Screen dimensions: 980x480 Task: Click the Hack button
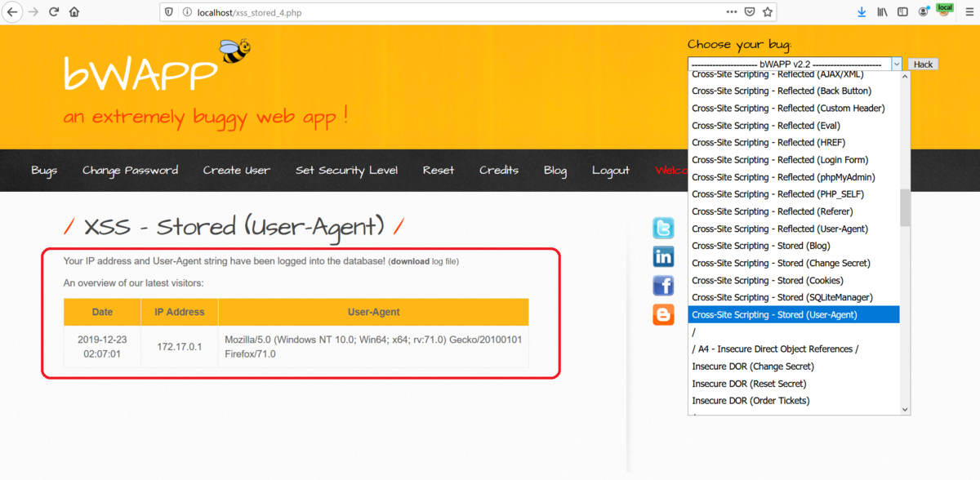(923, 64)
